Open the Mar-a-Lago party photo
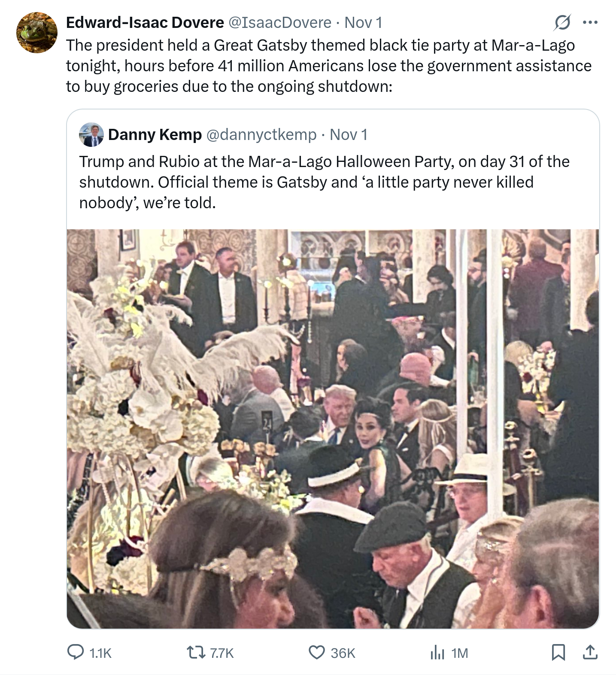 pos(333,429)
